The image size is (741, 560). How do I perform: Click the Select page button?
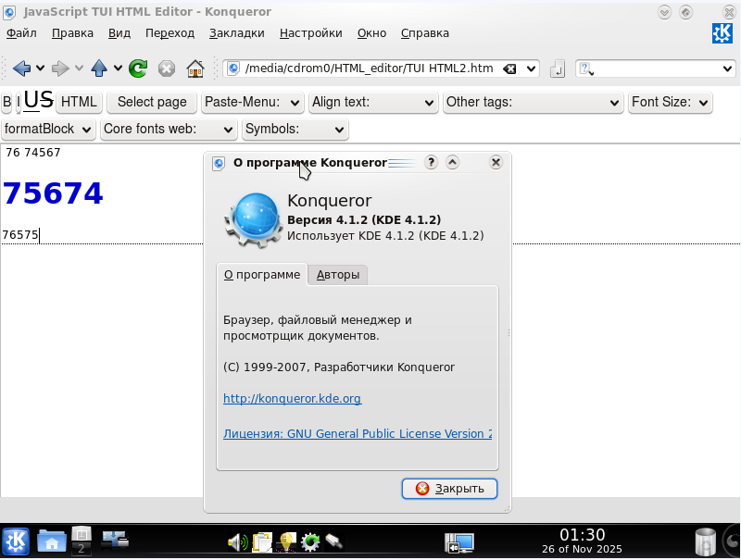[x=152, y=102]
